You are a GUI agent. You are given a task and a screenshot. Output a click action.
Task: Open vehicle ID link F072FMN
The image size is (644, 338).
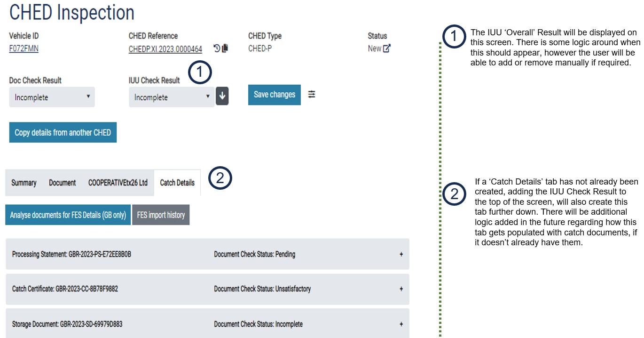(x=24, y=48)
